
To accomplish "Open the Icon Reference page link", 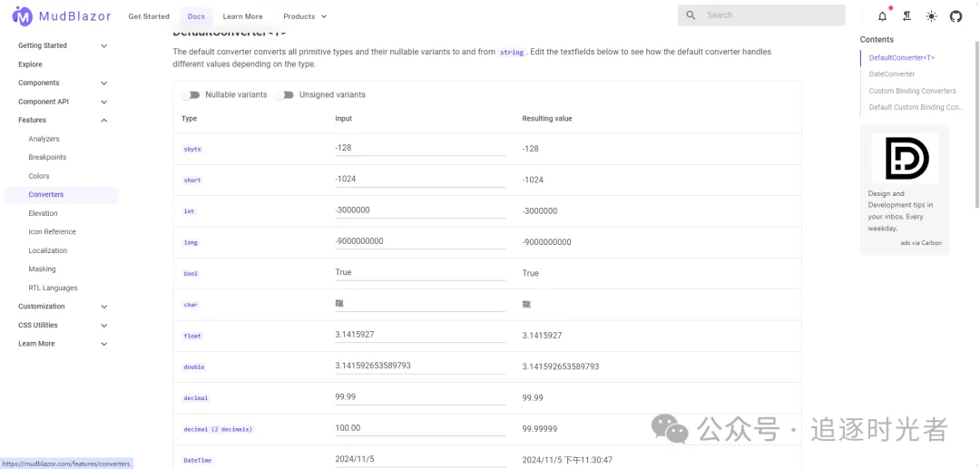I will [x=53, y=232].
